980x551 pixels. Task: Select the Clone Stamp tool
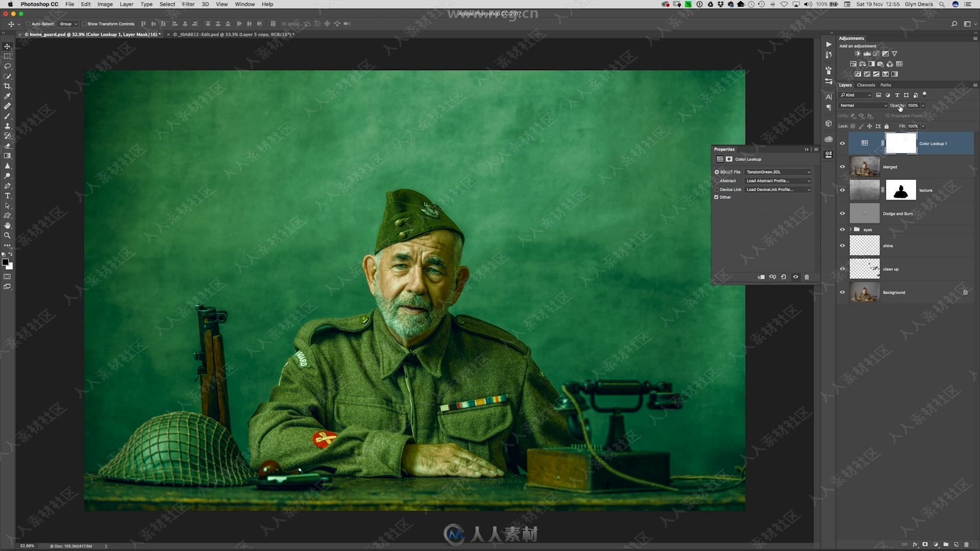[x=7, y=126]
